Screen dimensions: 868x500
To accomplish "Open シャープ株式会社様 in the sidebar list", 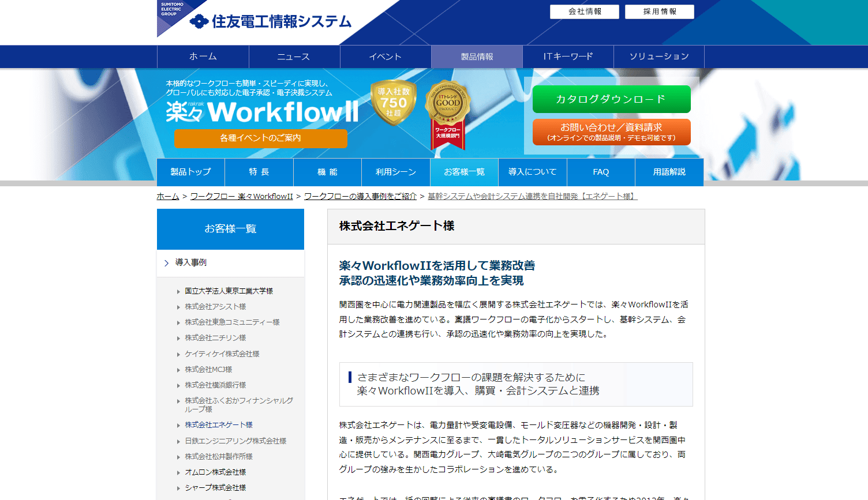I will (x=215, y=488).
